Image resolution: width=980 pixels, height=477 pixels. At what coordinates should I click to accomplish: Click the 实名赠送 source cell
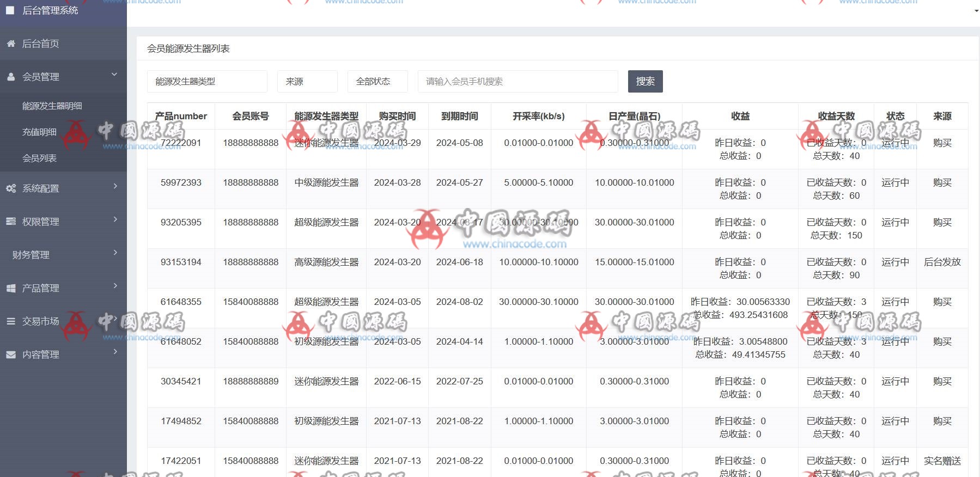pos(942,461)
